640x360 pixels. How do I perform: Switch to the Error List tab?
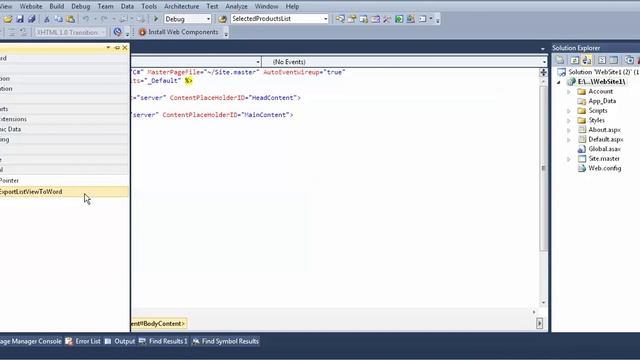click(83, 341)
